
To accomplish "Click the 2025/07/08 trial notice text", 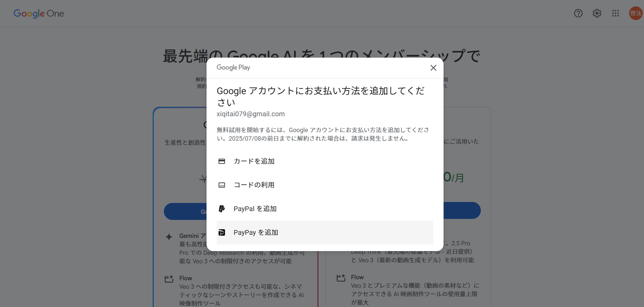I will pyautogui.click(x=323, y=134).
